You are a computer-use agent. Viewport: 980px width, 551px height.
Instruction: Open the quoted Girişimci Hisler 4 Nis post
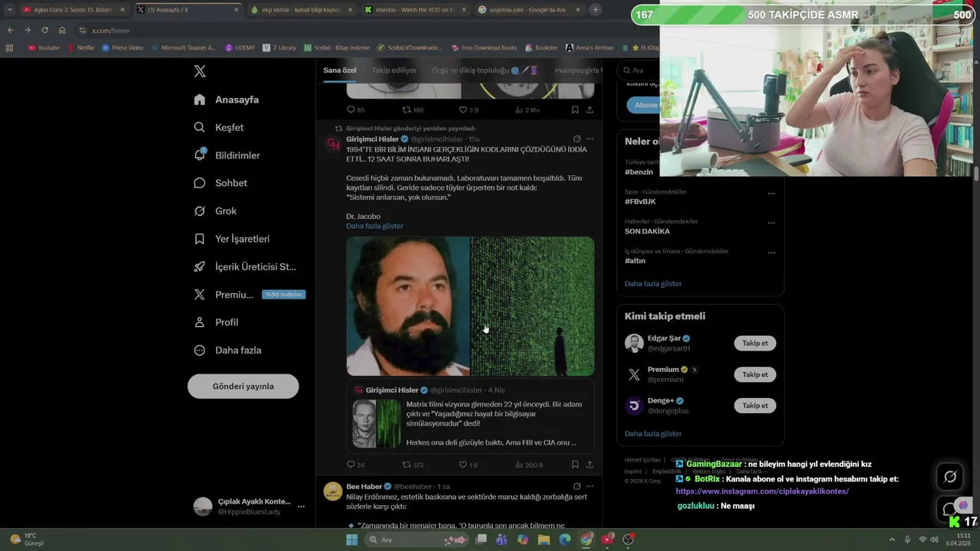click(x=470, y=417)
